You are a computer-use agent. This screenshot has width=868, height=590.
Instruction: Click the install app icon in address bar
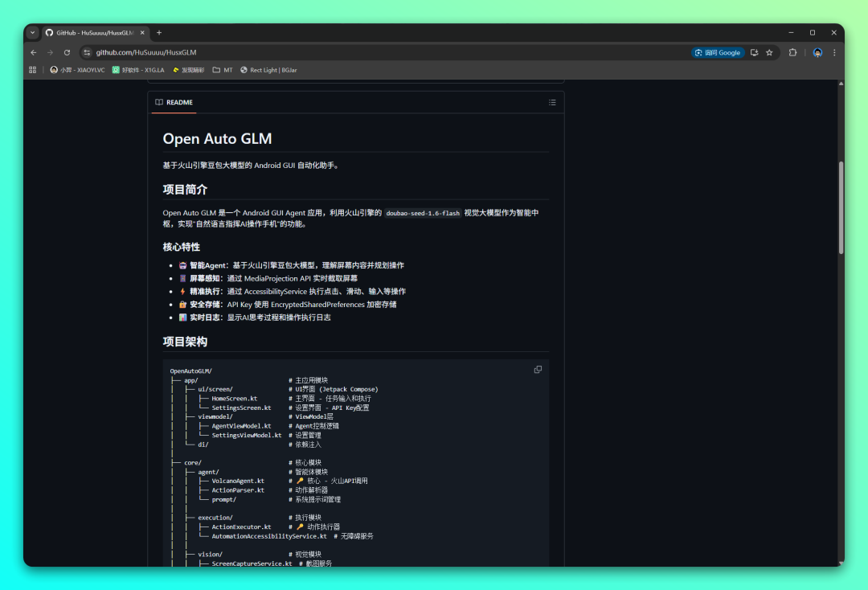(x=754, y=52)
